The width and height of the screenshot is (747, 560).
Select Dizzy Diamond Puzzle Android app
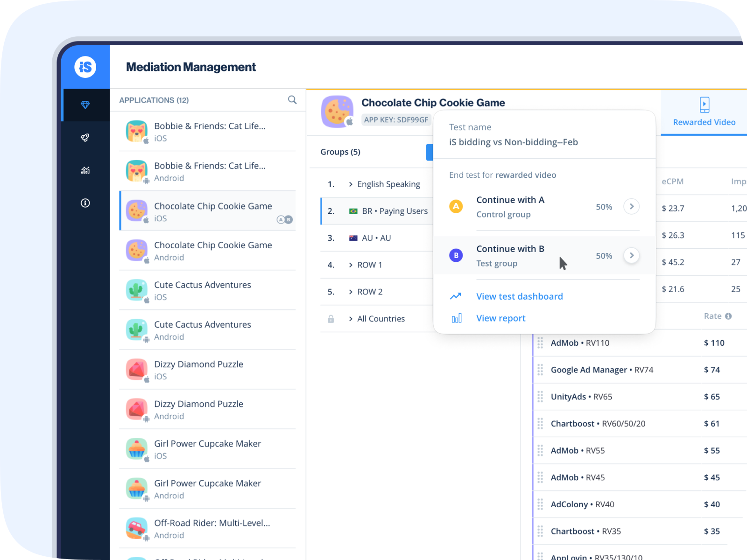coord(208,409)
